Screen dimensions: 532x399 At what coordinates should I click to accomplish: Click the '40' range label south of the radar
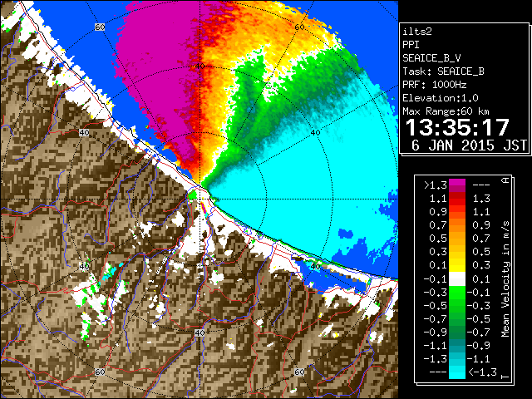tap(199, 332)
